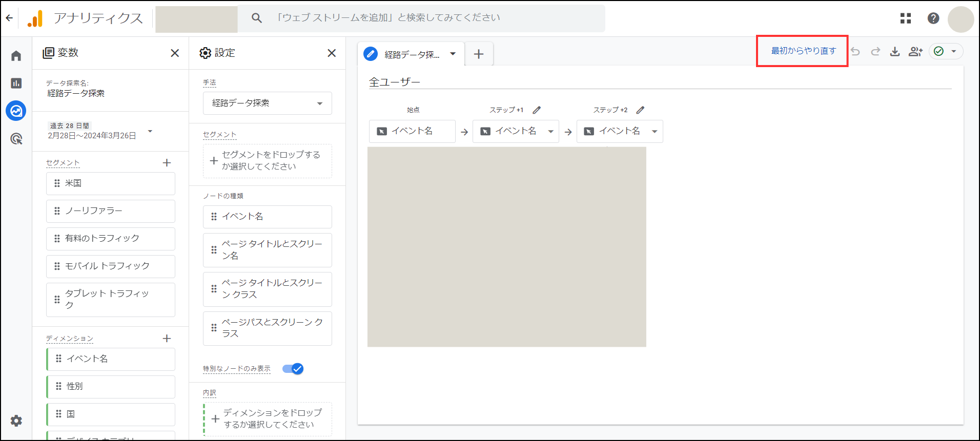Open the help question mark icon

pos(933,18)
